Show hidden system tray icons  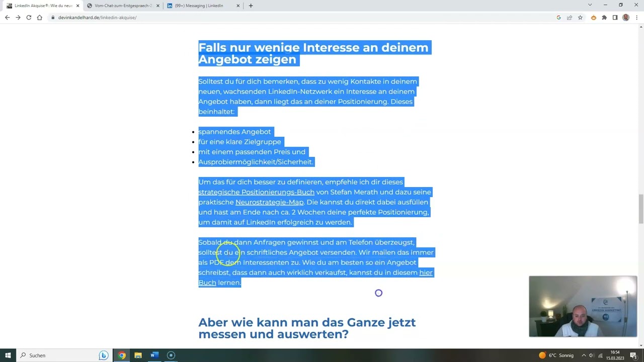click(583, 355)
